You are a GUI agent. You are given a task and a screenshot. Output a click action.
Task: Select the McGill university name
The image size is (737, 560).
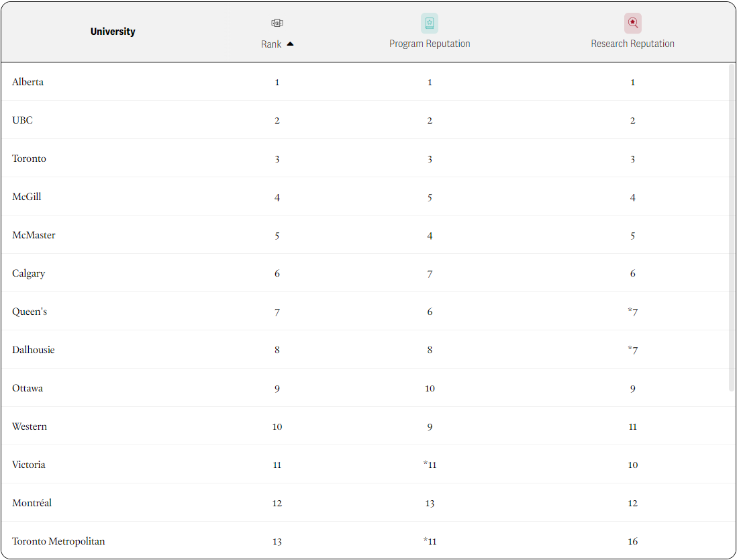(x=27, y=197)
